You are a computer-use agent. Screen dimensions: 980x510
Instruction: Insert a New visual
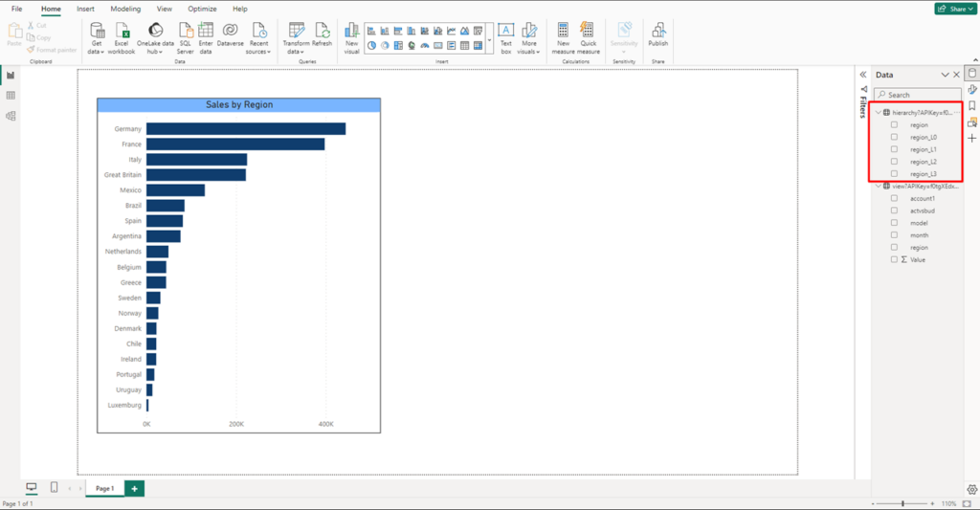[352, 38]
